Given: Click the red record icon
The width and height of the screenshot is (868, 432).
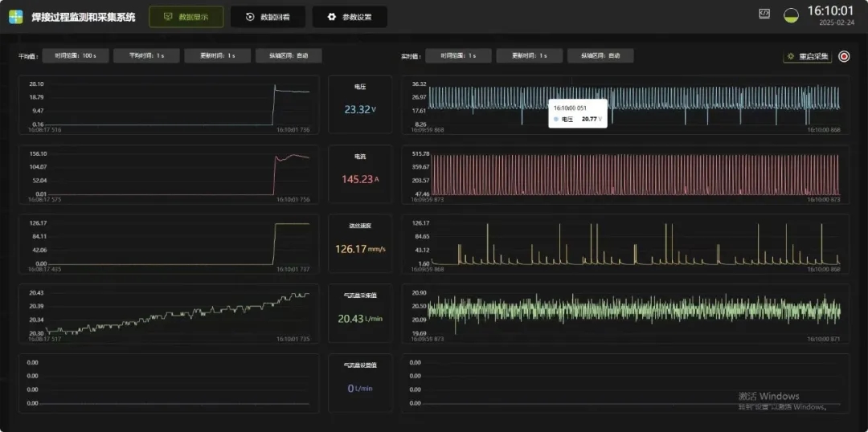Looking at the screenshot, I should (844, 56).
